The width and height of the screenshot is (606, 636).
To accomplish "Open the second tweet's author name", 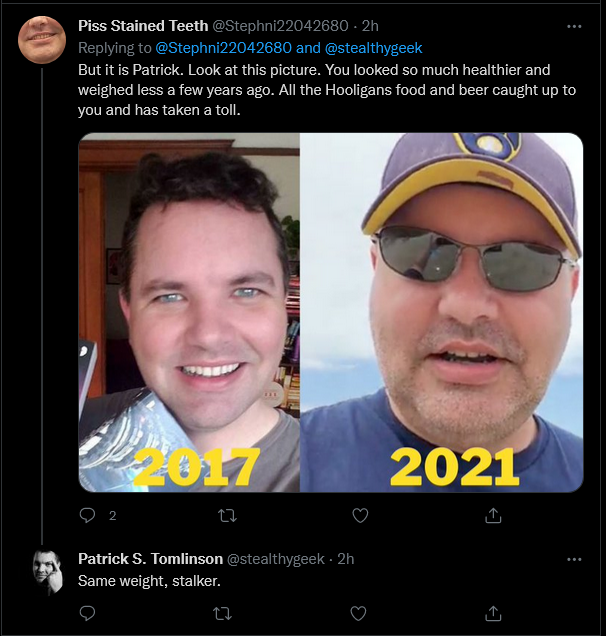I will pyautogui.click(x=150, y=559).
